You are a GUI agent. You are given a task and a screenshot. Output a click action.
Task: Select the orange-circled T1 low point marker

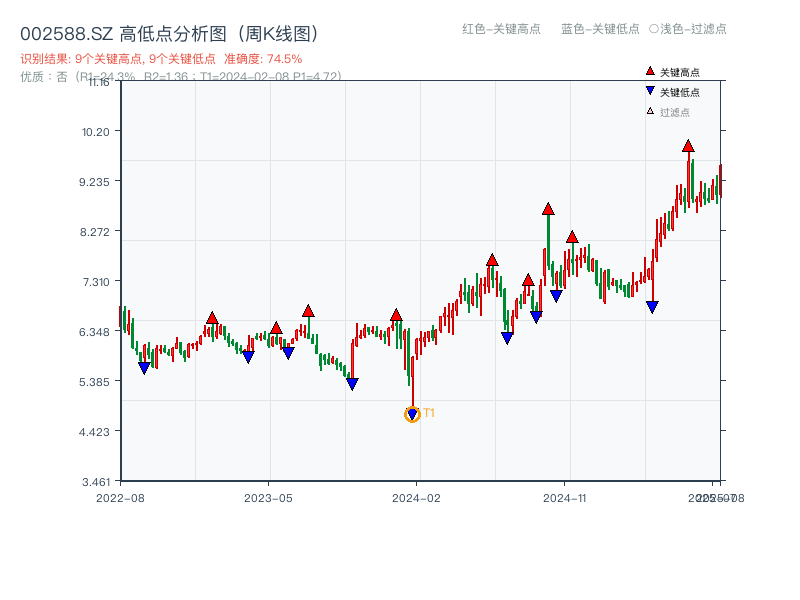coord(412,414)
